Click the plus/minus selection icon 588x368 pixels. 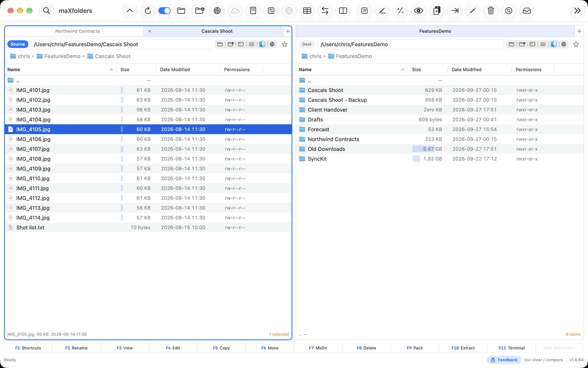(400, 11)
